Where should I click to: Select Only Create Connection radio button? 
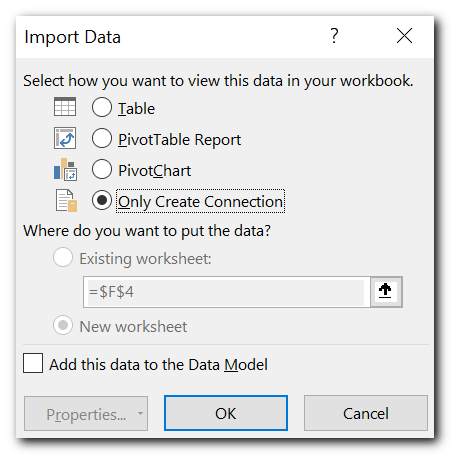click(x=102, y=200)
